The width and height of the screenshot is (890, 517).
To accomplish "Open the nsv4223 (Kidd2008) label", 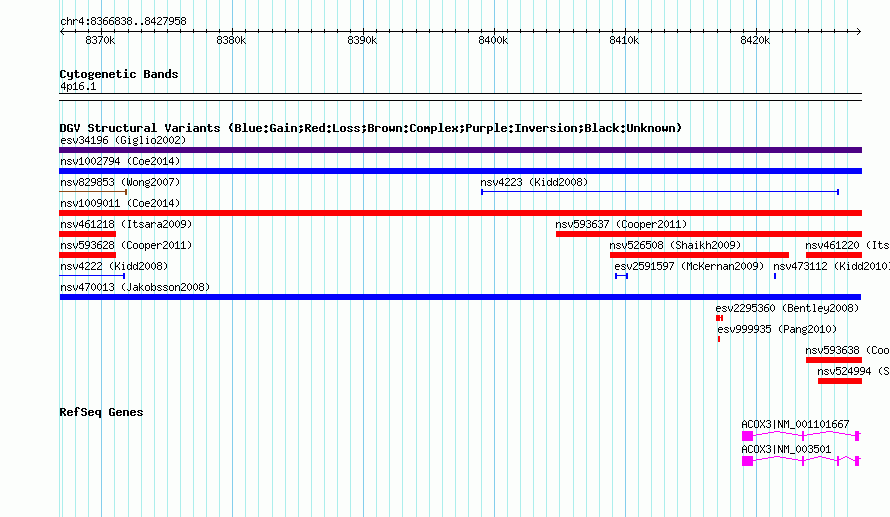I will [x=534, y=182].
